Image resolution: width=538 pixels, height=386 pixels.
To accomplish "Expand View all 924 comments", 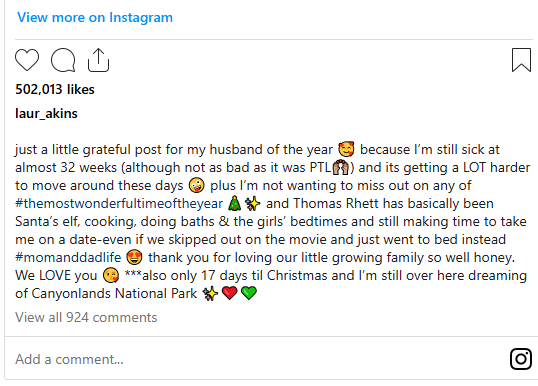I will pyautogui.click(x=86, y=317).
